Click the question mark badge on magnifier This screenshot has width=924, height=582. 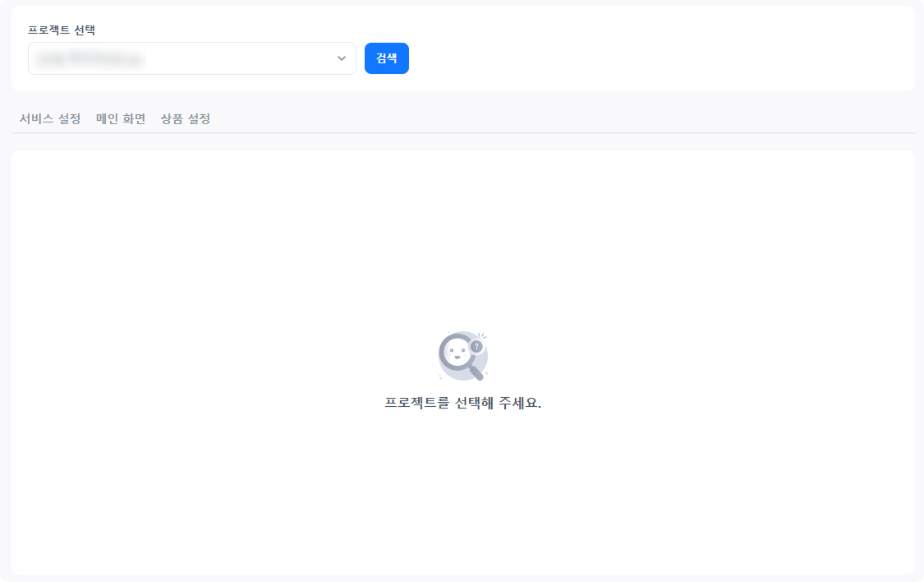point(476,347)
